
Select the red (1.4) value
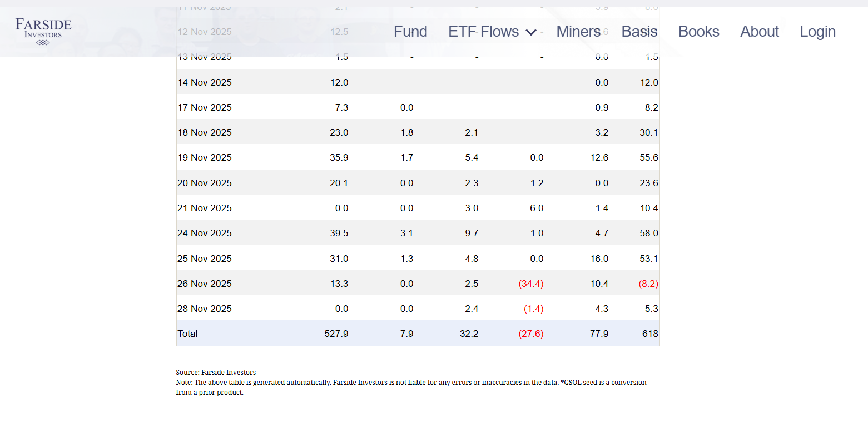point(533,309)
